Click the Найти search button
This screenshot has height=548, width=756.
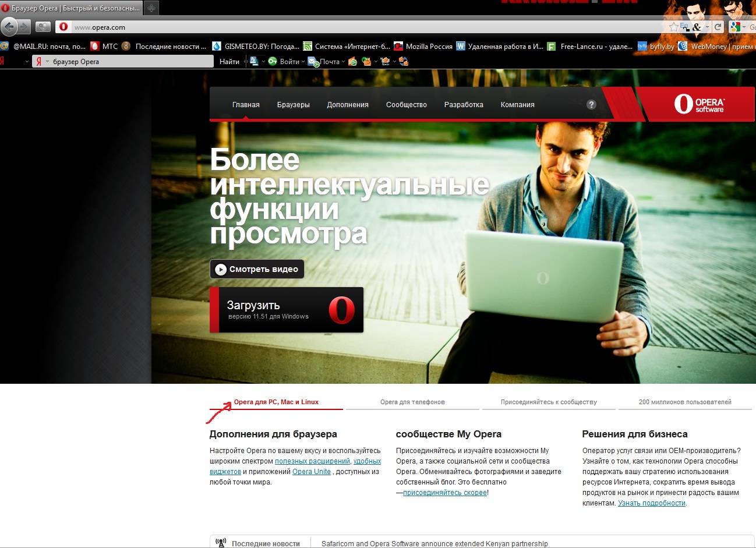click(229, 61)
